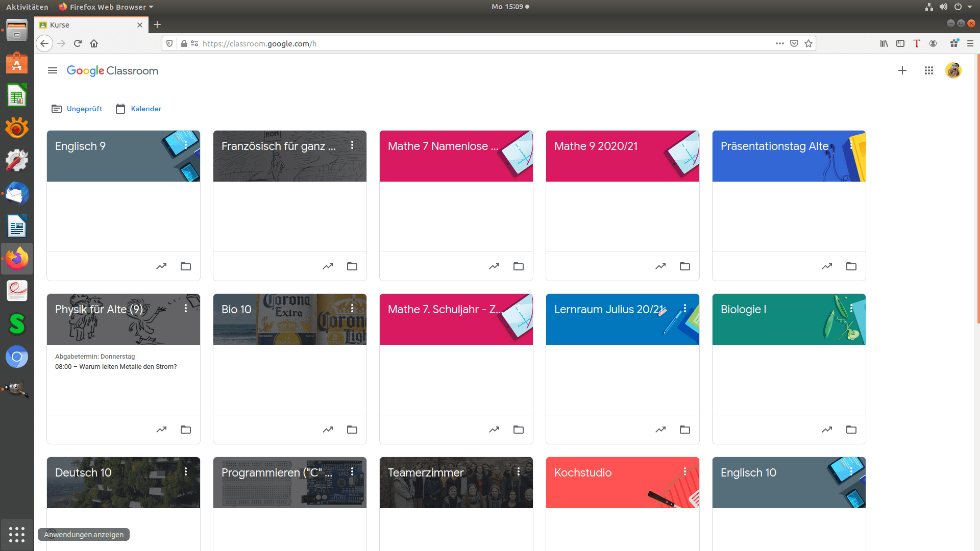This screenshot has width=980, height=551.
Task: Launch LibreOffice Writer from the dock
Action: click(x=17, y=226)
